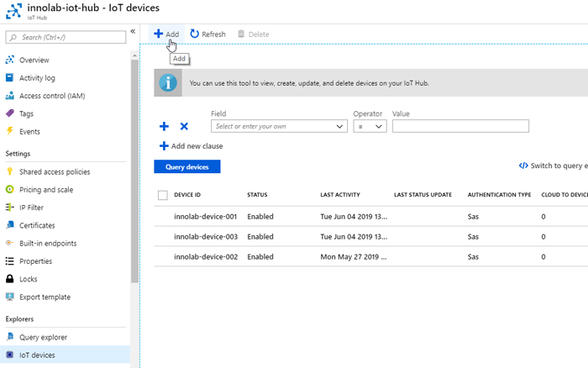The image size is (588, 368).
Task: Remove the clause with the X icon
Action: coord(184,127)
